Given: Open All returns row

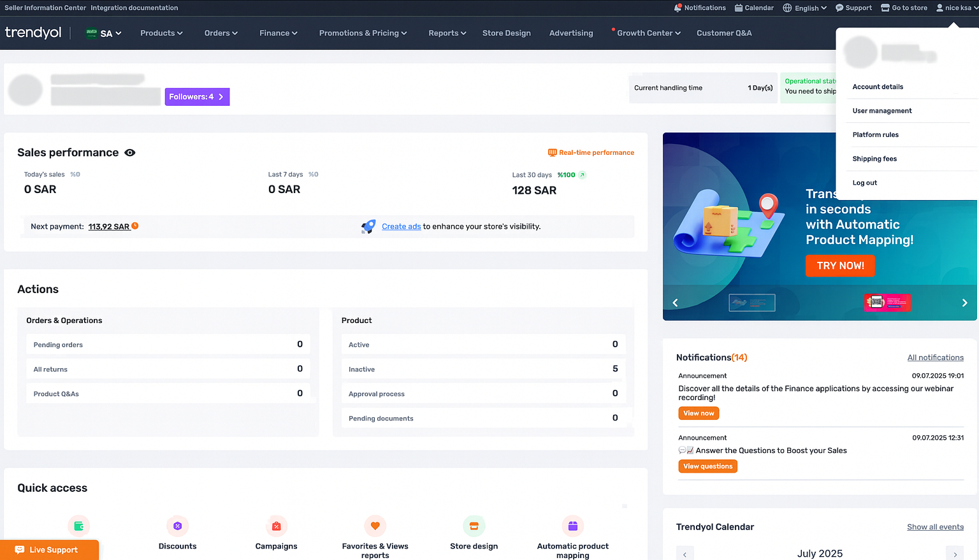Looking at the screenshot, I should tap(168, 369).
